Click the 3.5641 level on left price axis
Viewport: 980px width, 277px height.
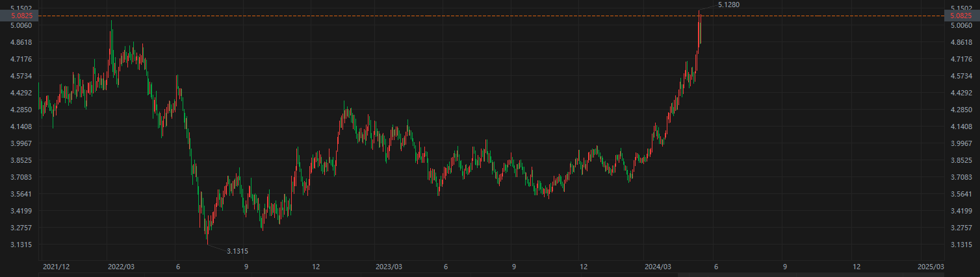pos(21,194)
